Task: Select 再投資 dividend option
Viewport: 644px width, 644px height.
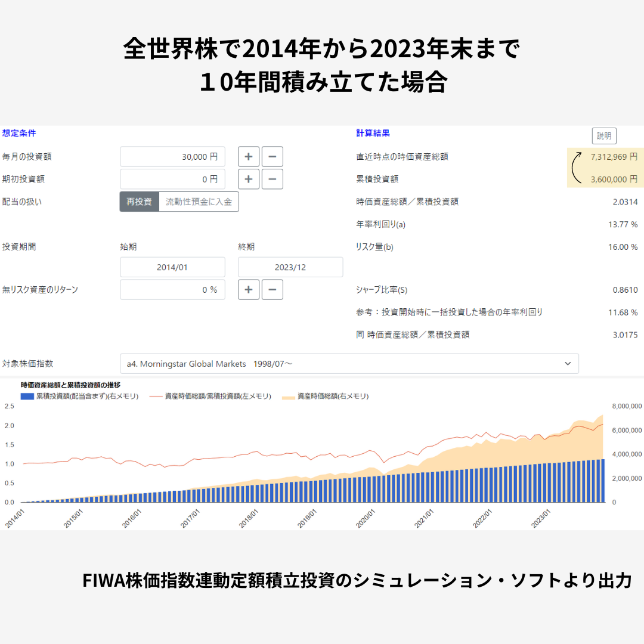Action: (140, 202)
